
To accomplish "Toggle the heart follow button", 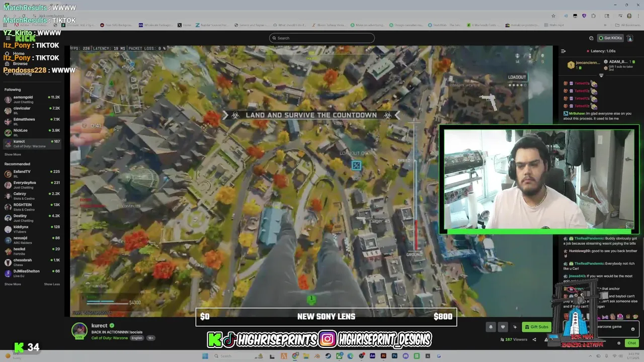I will coord(503,327).
